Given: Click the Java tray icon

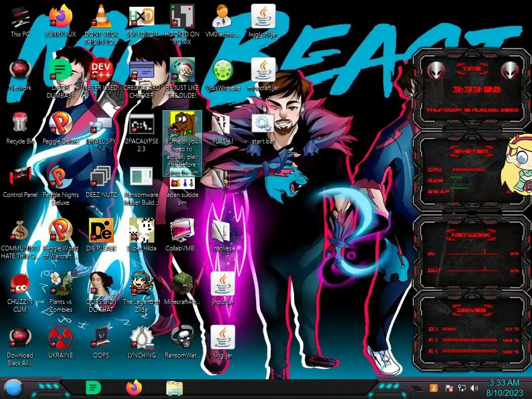Looking at the screenshot, I should pyautogui.click(x=433, y=388).
